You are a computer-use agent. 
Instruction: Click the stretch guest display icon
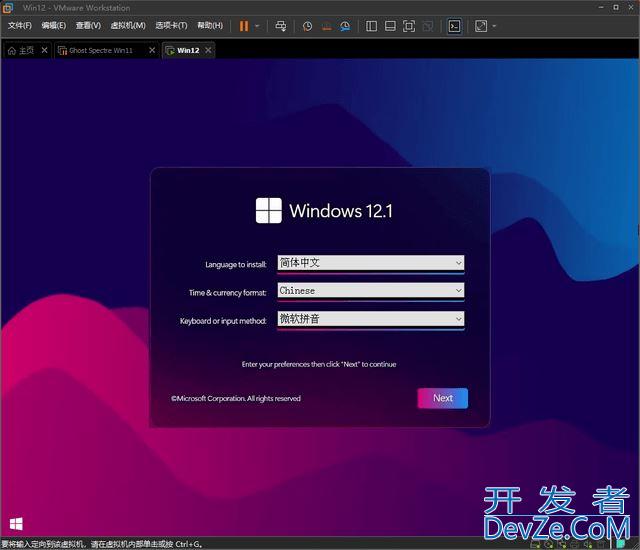tap(481, 26)
